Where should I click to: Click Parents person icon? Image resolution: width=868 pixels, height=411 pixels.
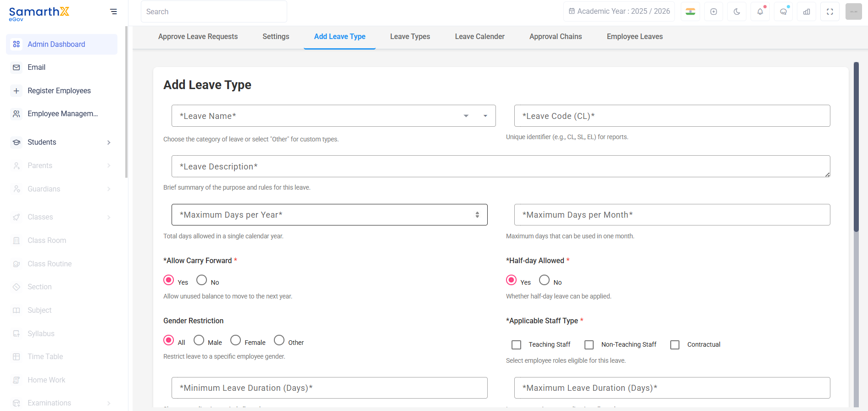[17, 166]
